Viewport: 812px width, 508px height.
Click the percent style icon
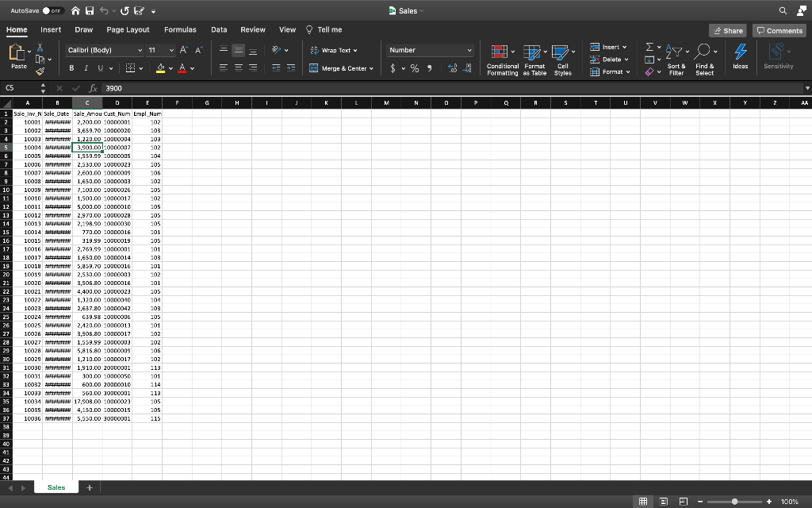tap(416, 68)
